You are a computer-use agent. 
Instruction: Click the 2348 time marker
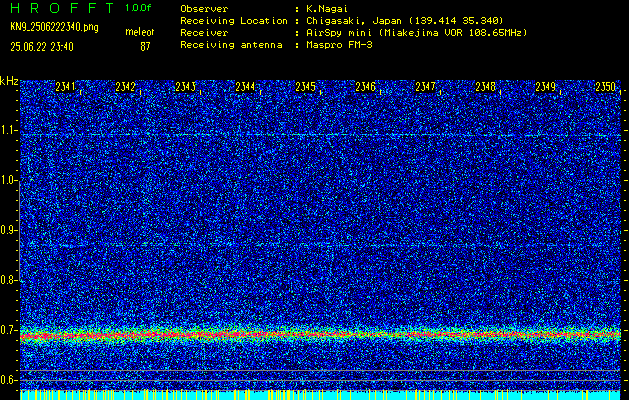click(x=485, y=87)
